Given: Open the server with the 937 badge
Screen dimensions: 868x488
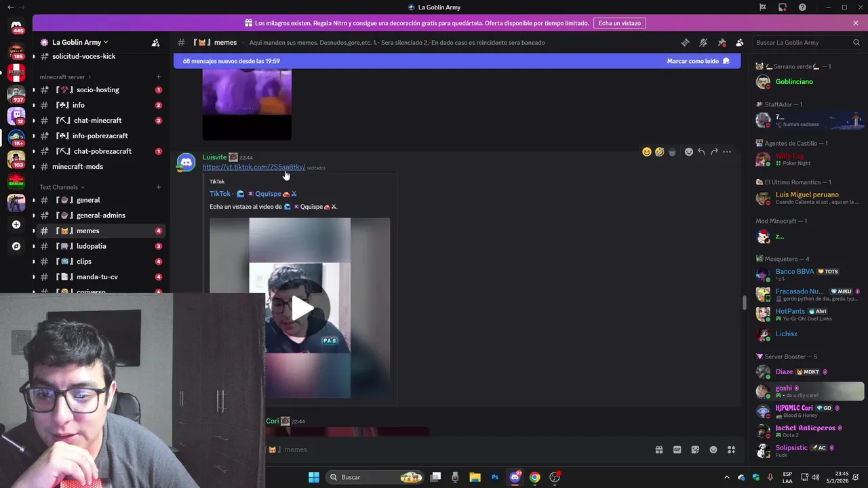Looking at the screenshot, I should (16, 94).
